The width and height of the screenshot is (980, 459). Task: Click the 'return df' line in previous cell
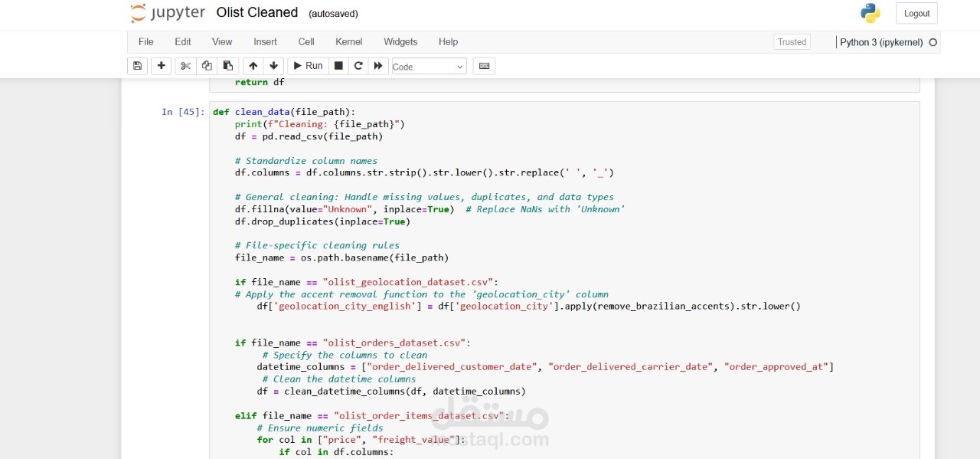coord(260,82)
